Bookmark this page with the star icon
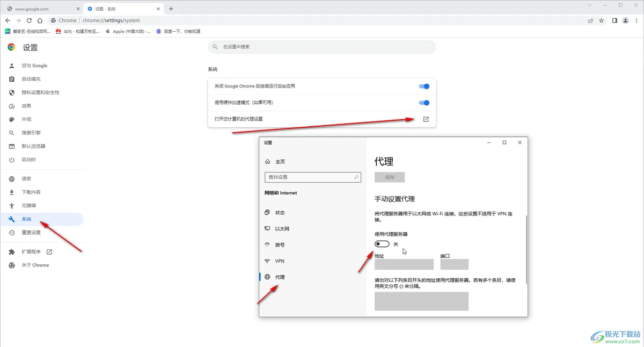The height and width of the screenshot is (347, 644). click(602, 20)
